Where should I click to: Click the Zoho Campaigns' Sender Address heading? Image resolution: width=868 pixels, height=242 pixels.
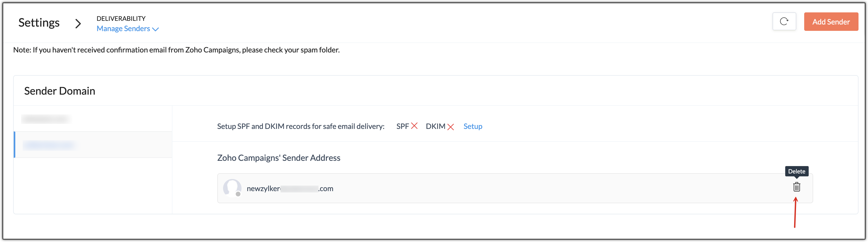pos(279,158)
